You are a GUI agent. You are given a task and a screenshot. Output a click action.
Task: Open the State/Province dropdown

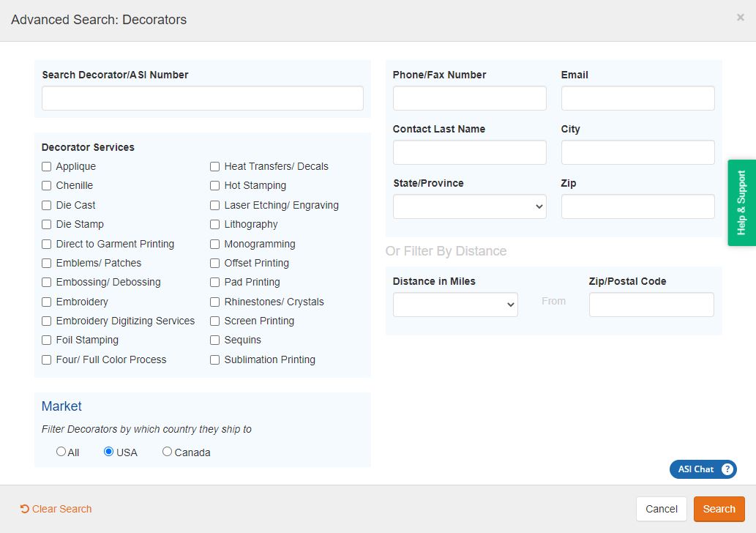470,206
